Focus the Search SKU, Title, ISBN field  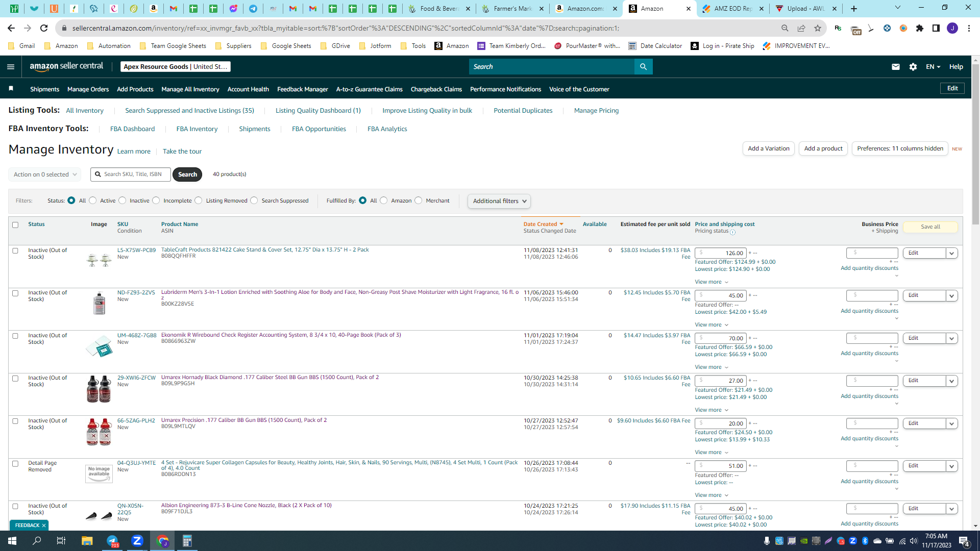(131, 174)
